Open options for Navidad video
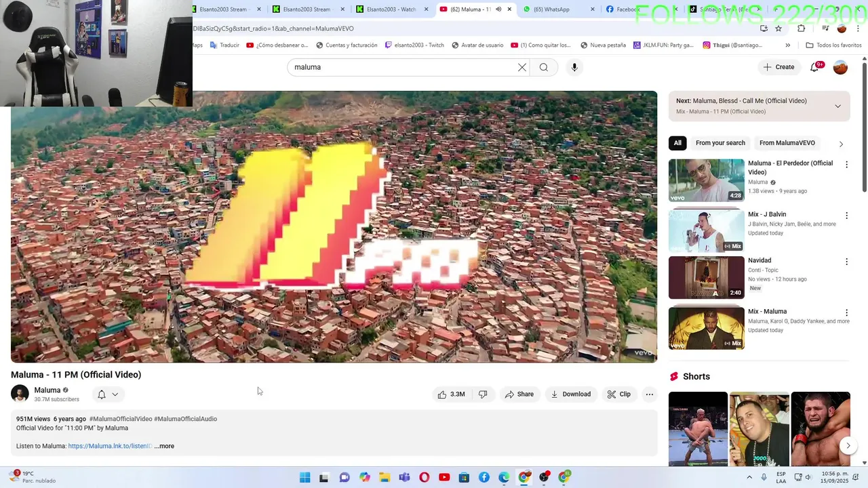The height and width of the screenshot is (488, 868). click(846, 262)
